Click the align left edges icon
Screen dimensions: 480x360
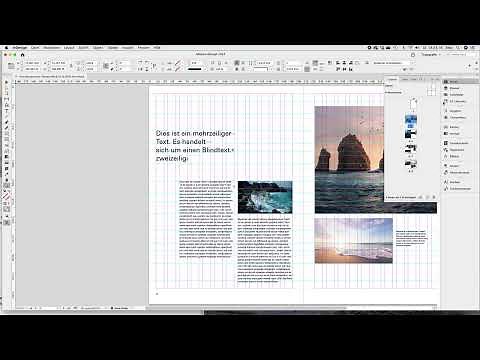pos(338,63)
